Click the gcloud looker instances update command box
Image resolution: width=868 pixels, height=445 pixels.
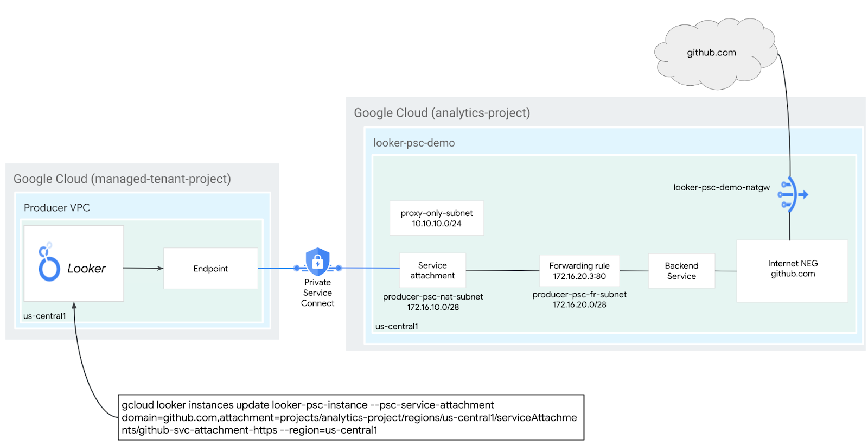click(x=350, y=417)
